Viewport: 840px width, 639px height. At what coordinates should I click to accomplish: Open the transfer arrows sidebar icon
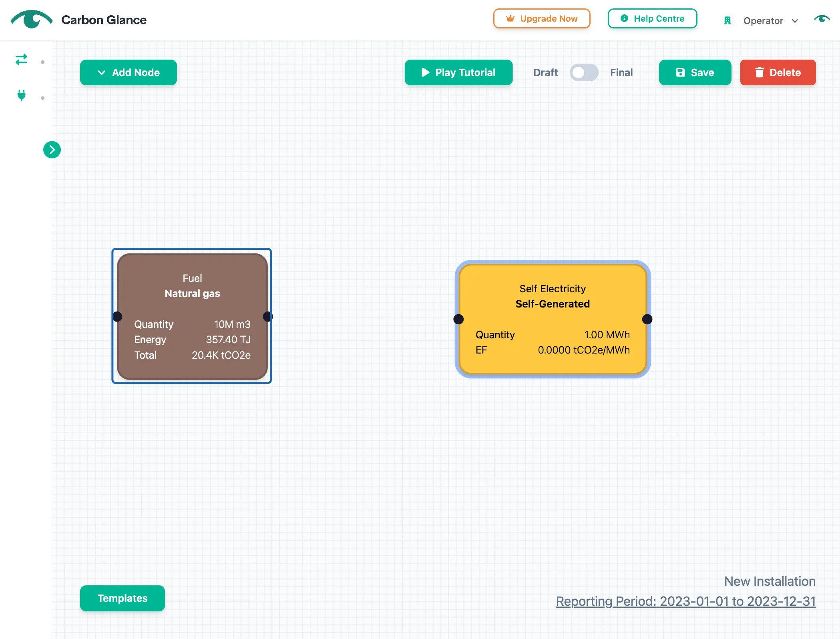pos(21,60)
